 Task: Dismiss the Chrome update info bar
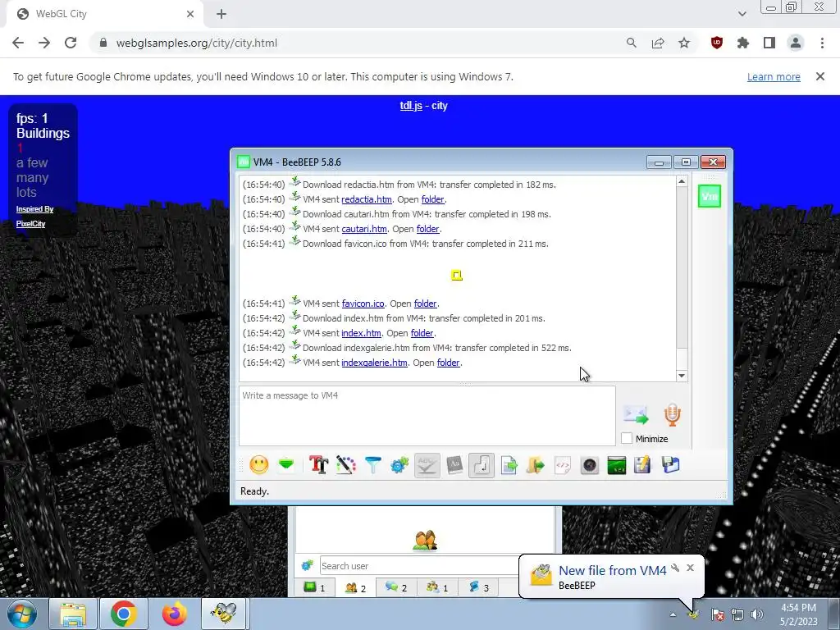(820, 76)
